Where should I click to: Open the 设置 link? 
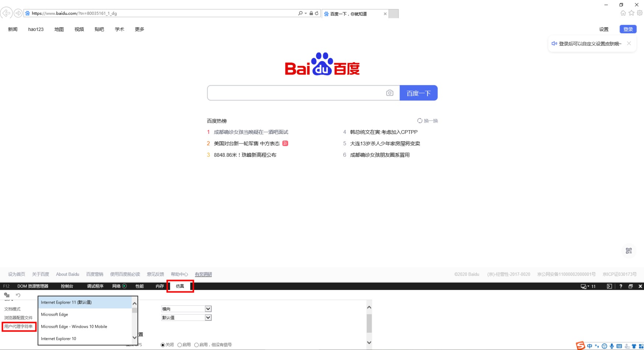coord(604,29)
